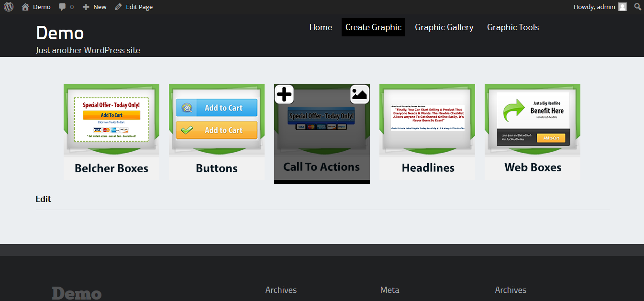This screenshot has height=301, width=644.
Task: Open the Web Boxes category thumbnail
Action: 533,132
